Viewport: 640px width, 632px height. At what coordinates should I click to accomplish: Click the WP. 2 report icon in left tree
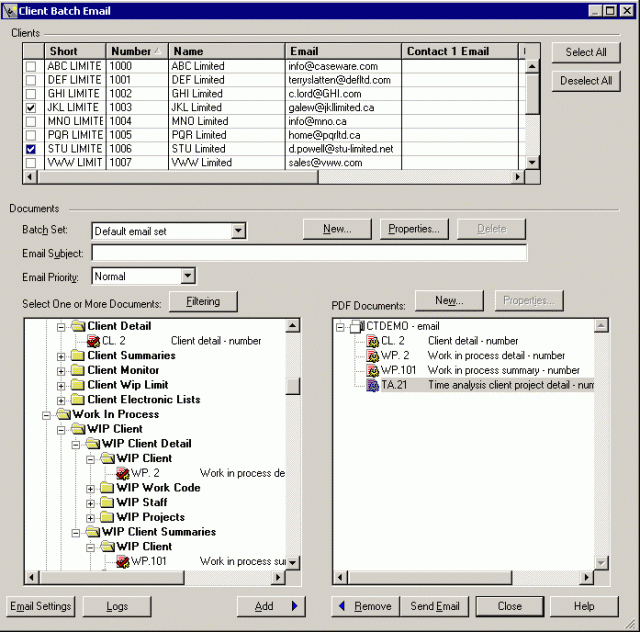[123, 473]
